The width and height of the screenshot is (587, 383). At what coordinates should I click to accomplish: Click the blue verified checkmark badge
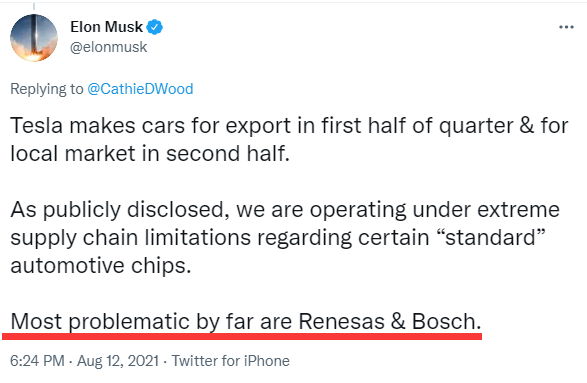tap(154, 27)
